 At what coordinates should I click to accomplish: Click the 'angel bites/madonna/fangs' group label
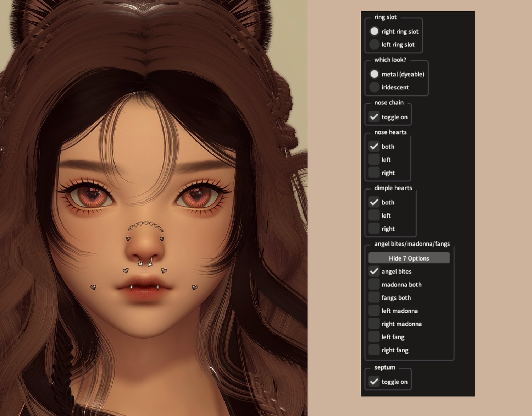pyautogui.click(x=412, y=244)
